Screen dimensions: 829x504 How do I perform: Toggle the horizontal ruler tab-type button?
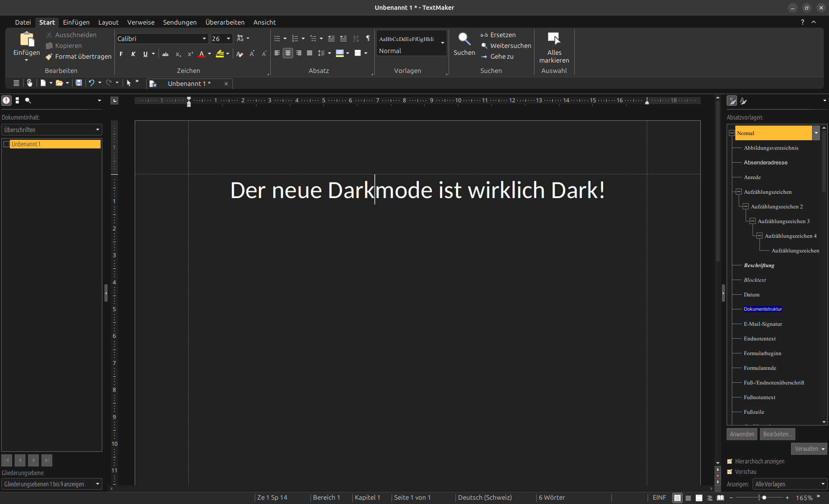[114, 101]
